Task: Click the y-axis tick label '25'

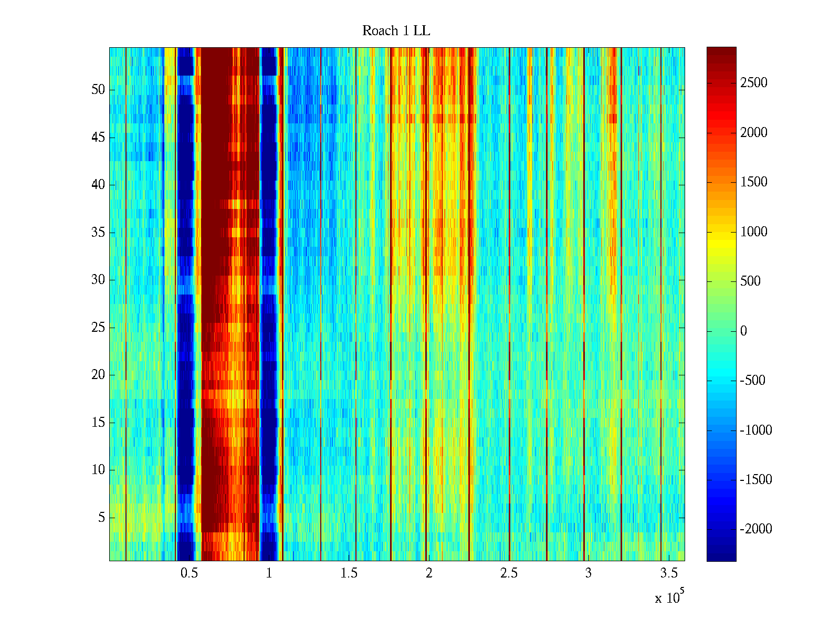Action: (x=98, y=328)
